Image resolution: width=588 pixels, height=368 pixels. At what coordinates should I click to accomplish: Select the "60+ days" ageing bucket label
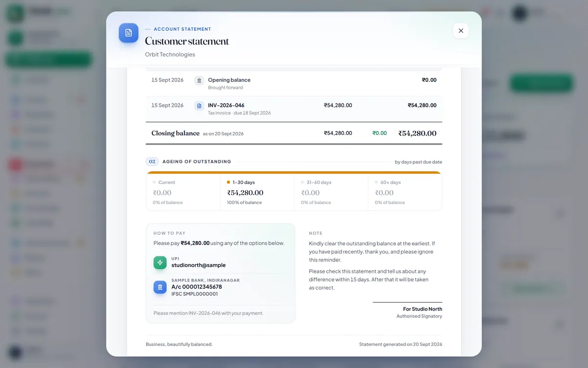[391, 183]
